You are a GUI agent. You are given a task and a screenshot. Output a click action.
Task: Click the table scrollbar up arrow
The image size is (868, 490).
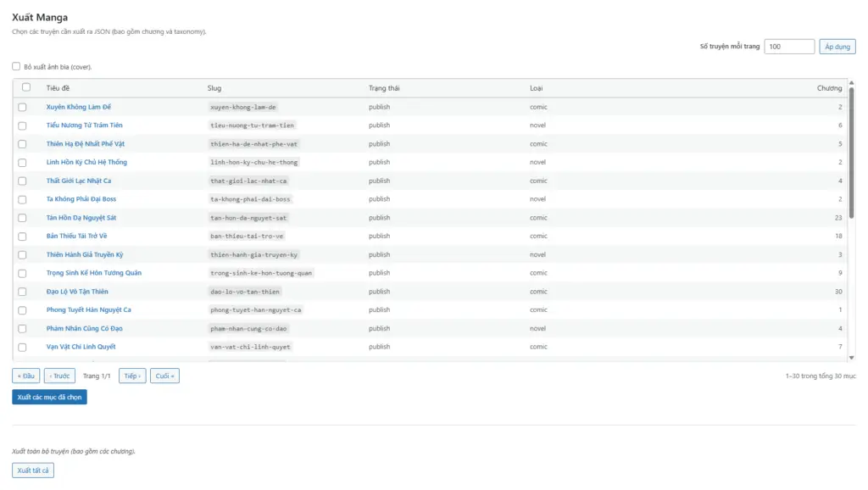coord(851,83)
